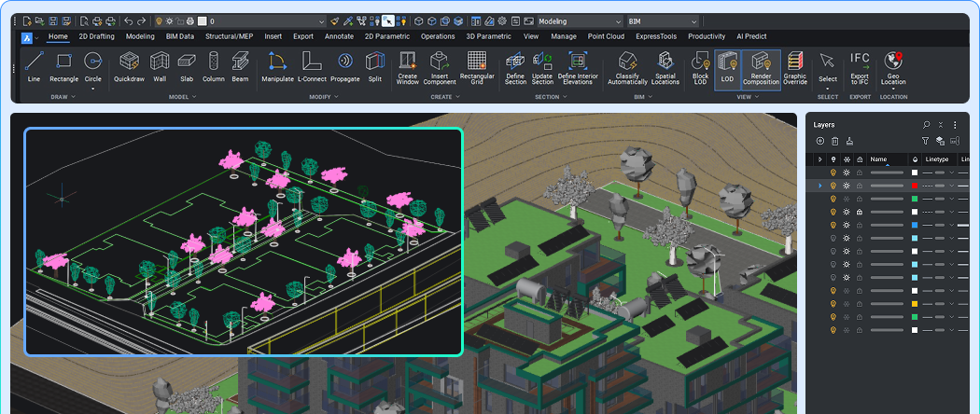Switch to the BIM Data tab
This screenshot has height=414, width=980.
pyautogui.click(x=180, y=36)
